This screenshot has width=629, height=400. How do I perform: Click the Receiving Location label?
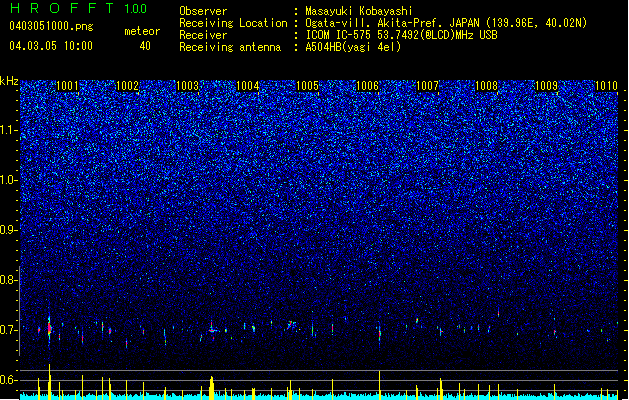[233, 23]
